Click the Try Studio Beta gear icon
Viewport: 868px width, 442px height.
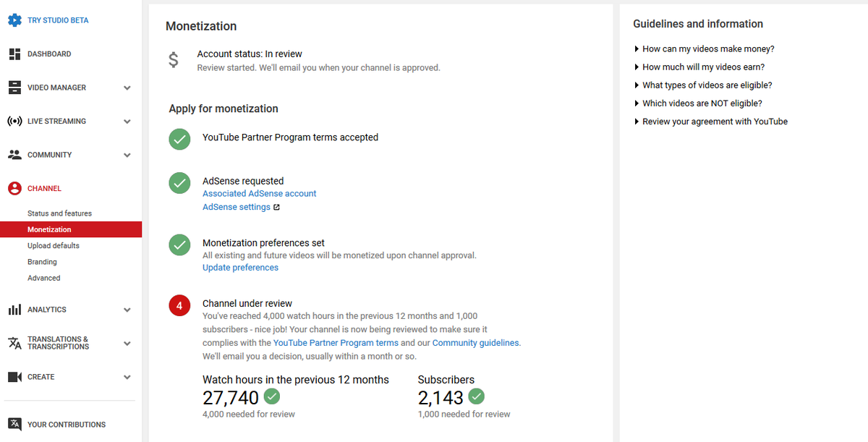[14, 20]
